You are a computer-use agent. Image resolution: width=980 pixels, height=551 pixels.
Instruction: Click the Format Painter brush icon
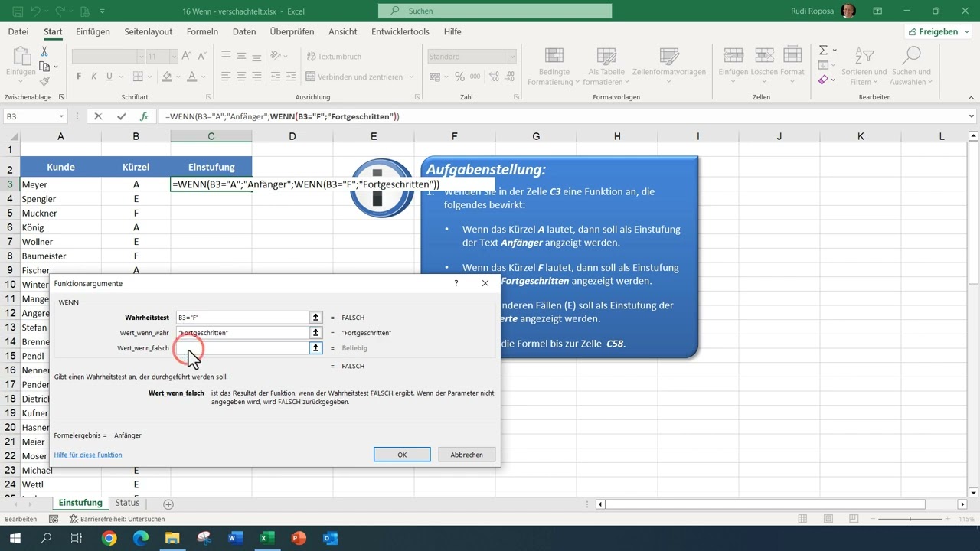(x=44, y=81)
